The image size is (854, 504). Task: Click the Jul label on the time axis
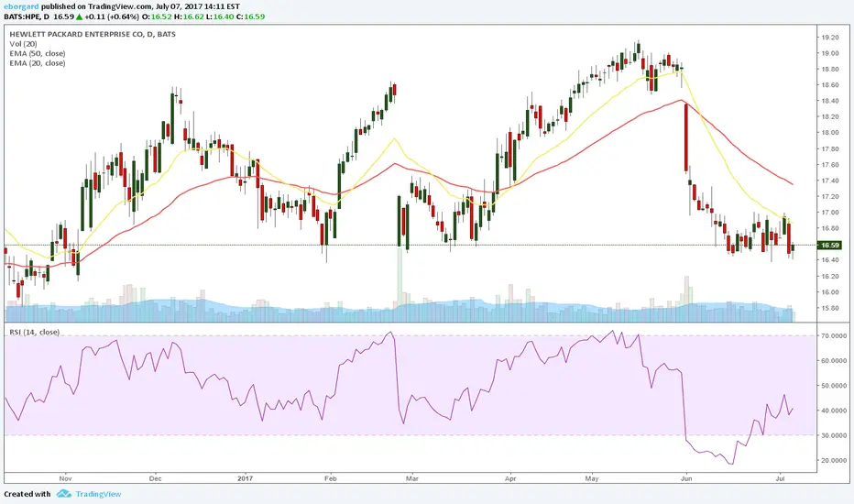coord(780,479)
